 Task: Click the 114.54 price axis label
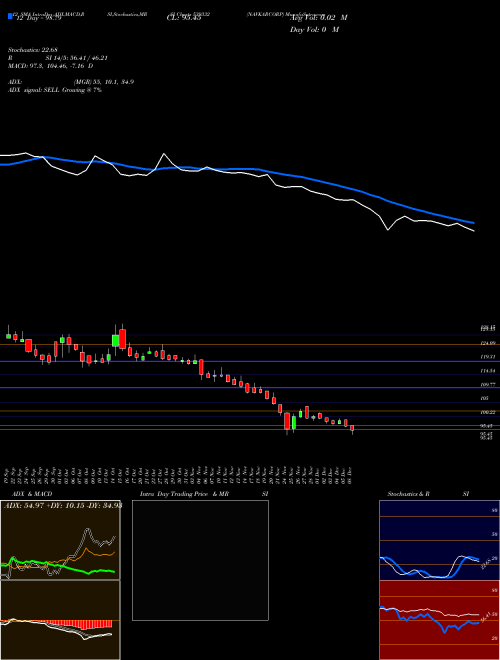pos(487,370)
